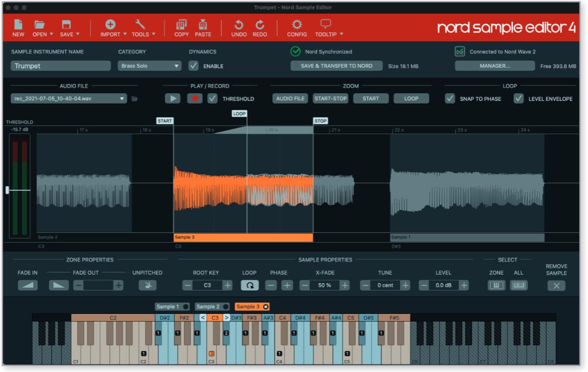Move zone right with the > arrow beside C3
This screenshot has width=588, height=372.
pyautogui.click(x=226, y=318)
